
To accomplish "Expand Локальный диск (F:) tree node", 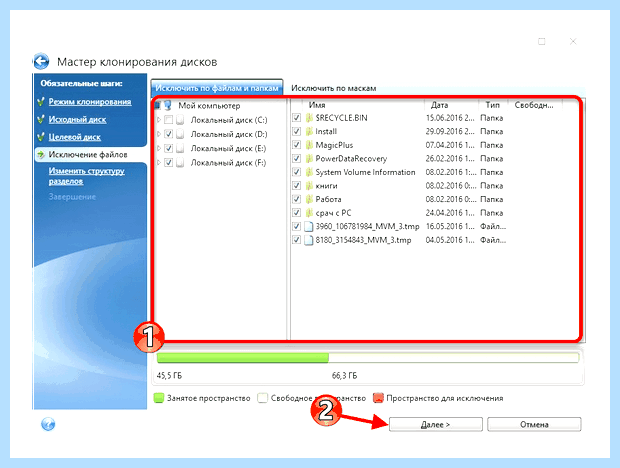I will 159,162.
